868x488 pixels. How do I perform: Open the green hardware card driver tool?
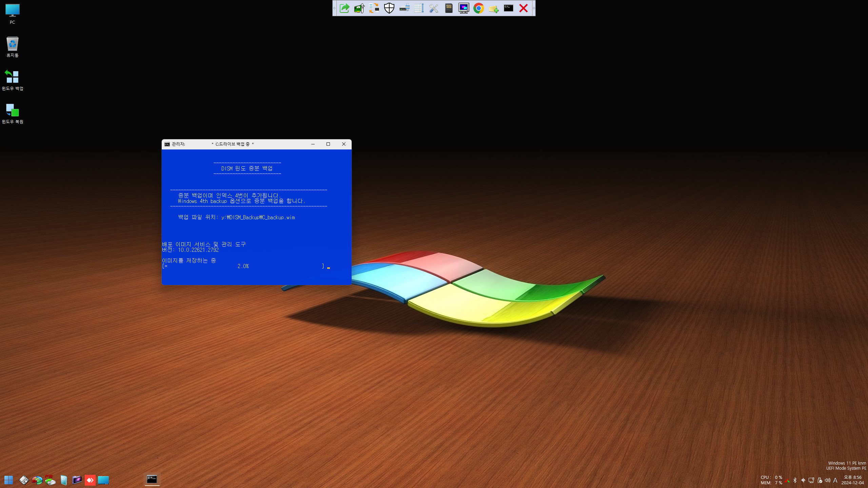359,8
